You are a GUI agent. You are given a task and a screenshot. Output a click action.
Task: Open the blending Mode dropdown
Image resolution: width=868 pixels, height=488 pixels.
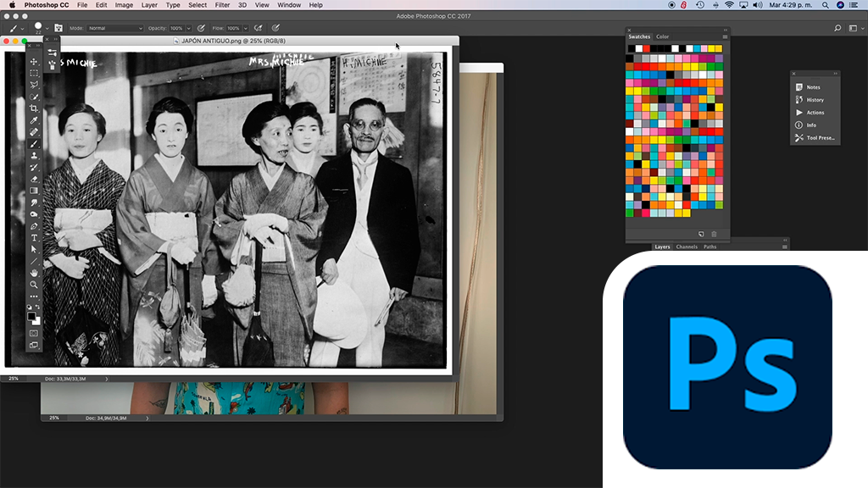click(115, 28)
